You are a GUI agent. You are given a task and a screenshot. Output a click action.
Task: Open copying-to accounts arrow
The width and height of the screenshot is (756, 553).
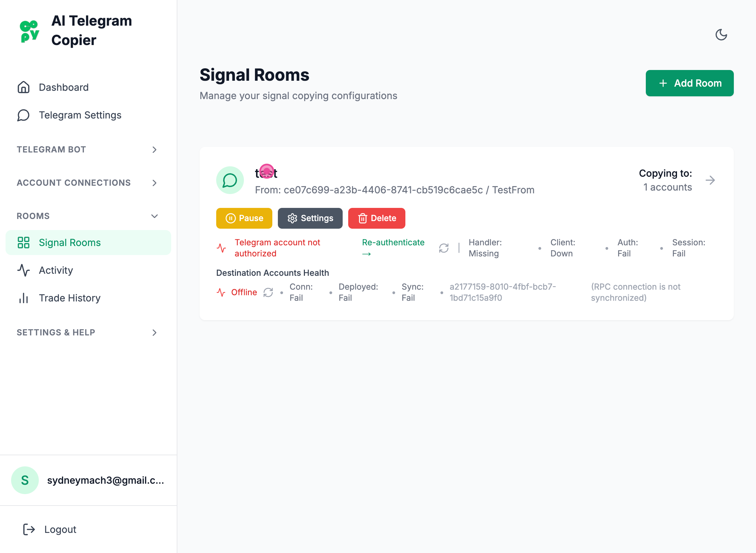[710, 180]
